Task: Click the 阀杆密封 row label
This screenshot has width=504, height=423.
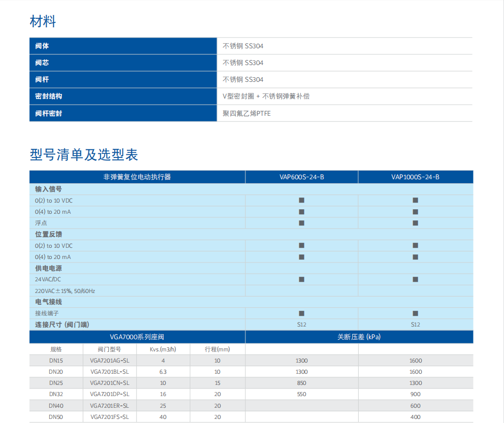Action: (49, 113)
